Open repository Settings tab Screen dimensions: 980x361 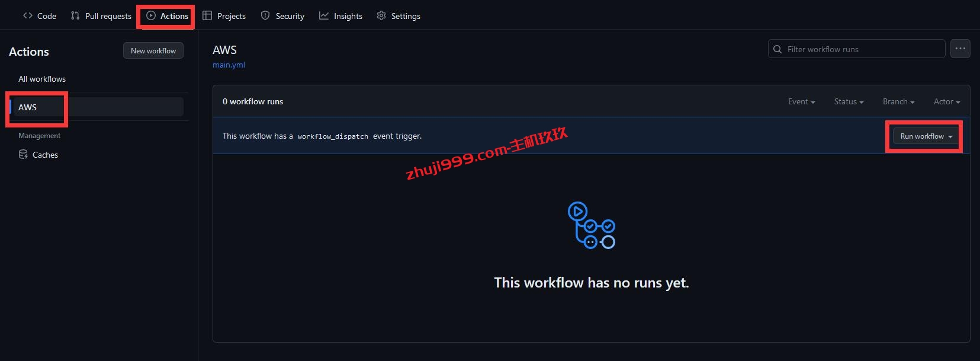(399, 16)
